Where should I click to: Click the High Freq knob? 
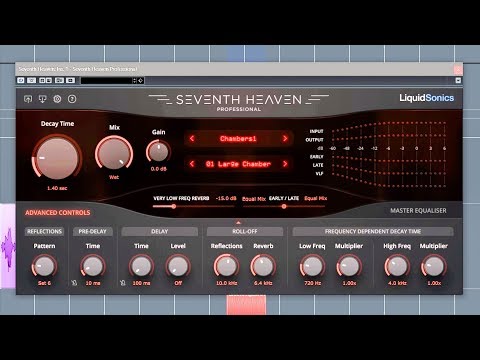tap(397, 266)
